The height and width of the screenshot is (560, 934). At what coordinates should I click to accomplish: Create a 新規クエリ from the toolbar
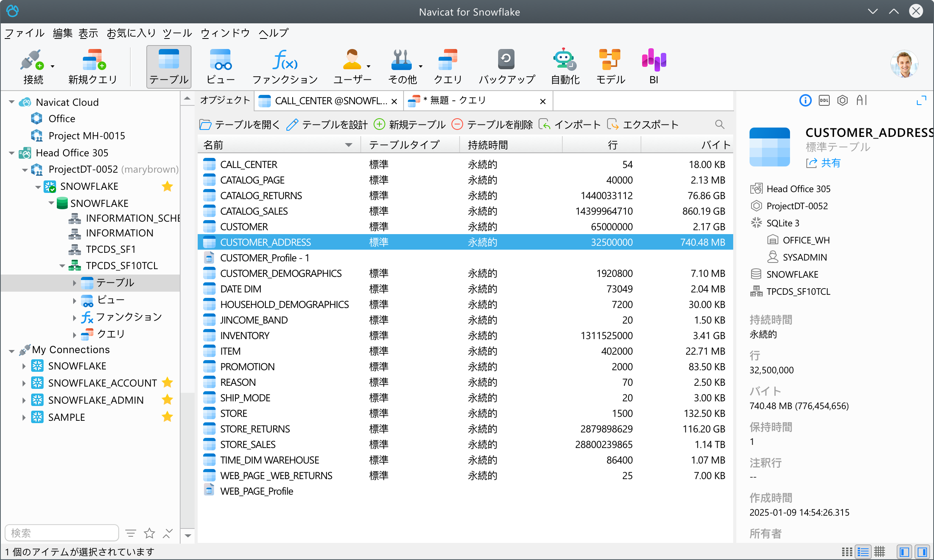[93, 67]
